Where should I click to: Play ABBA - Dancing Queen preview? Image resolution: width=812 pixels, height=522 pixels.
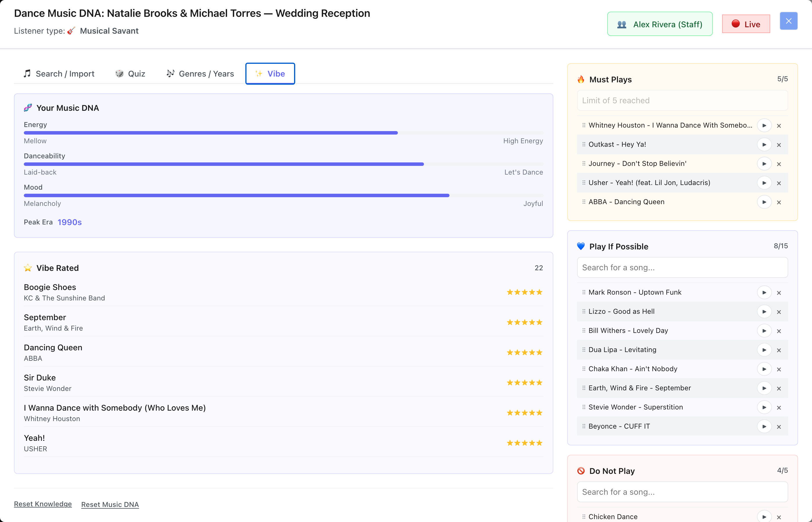[764, 202]
